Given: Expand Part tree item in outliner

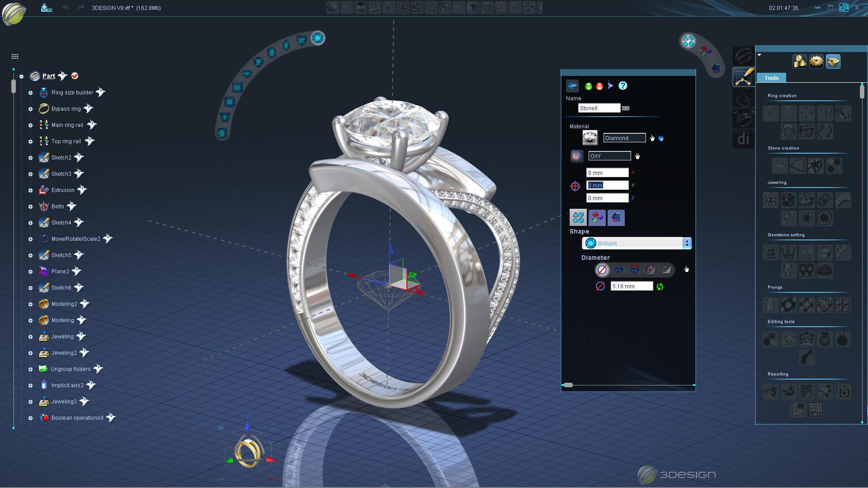Looking at the screenshot, I should 21,75.
